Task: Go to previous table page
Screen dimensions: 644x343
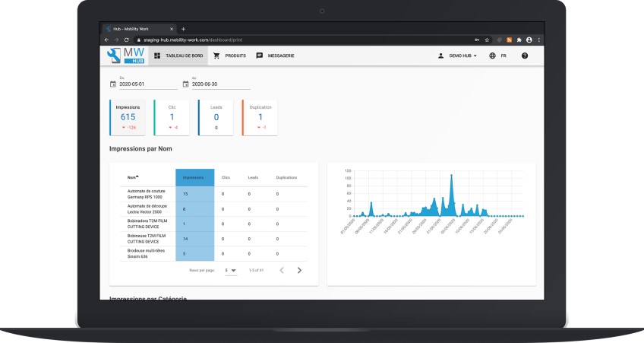Action: (x=282, y=270)
